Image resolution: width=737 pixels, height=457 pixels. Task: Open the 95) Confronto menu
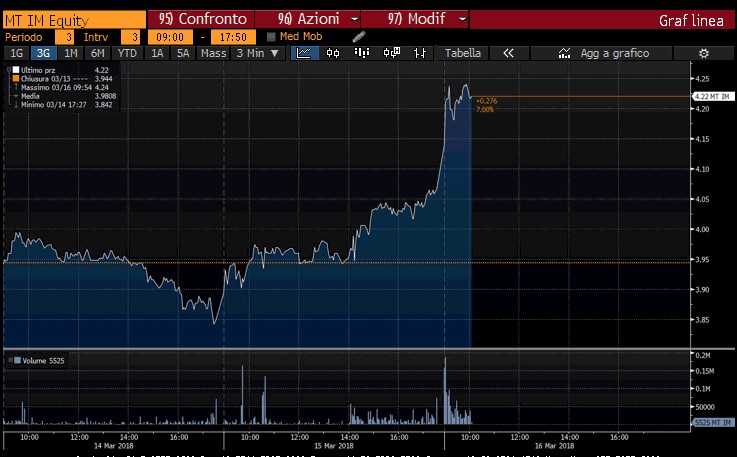(201, 19)
